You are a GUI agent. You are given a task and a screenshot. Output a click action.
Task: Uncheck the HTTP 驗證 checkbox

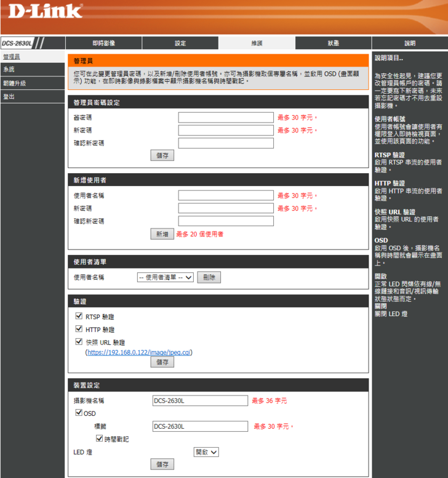[x=79, y=329]
